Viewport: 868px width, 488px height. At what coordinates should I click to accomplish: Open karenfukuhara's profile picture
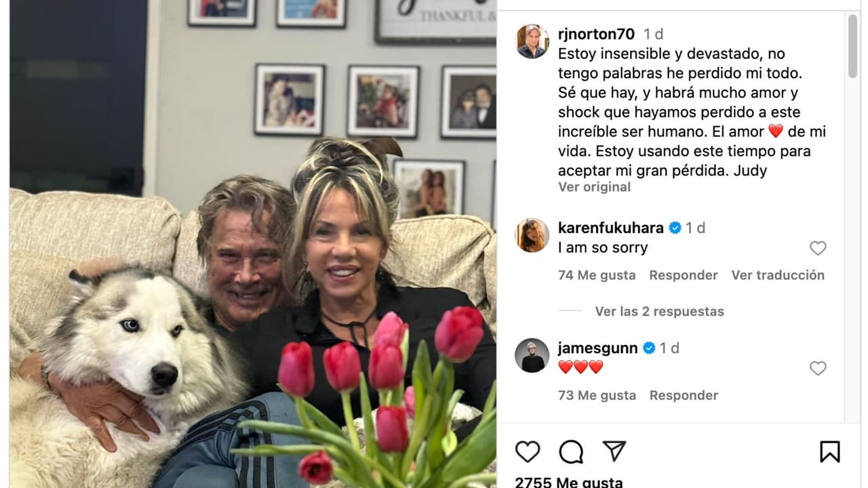click(532, 235)
